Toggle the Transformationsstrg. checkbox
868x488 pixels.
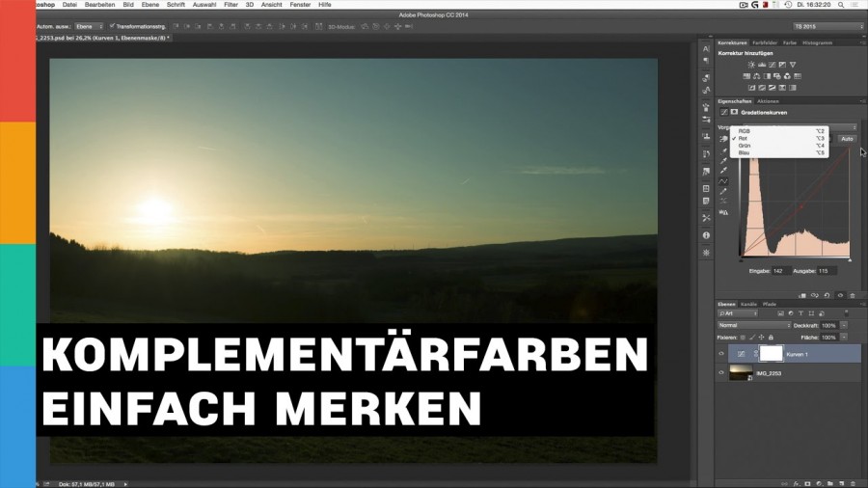112,26
